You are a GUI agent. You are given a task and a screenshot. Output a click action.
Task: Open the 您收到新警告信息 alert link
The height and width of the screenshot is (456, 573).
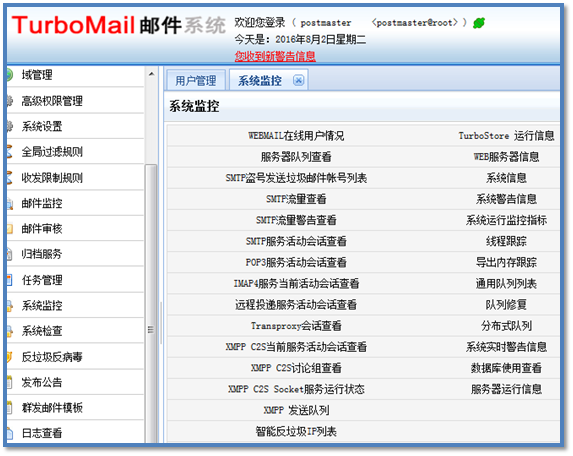tap(275, 56)
